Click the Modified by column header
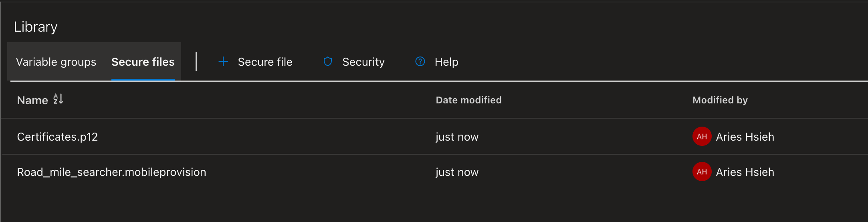Viewport: 868px width, 222px height. click(x=720, y=100)
